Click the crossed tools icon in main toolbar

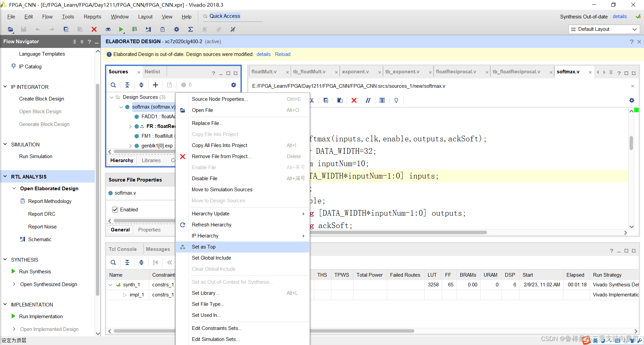pyautogui.click(x=233, y=29)
